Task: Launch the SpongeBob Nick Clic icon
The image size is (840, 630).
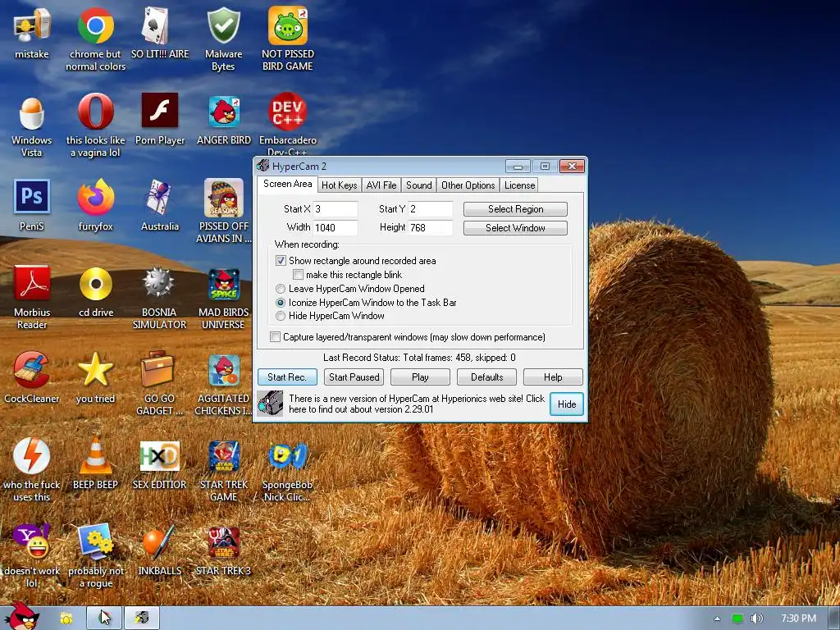Action: point(288,456)
